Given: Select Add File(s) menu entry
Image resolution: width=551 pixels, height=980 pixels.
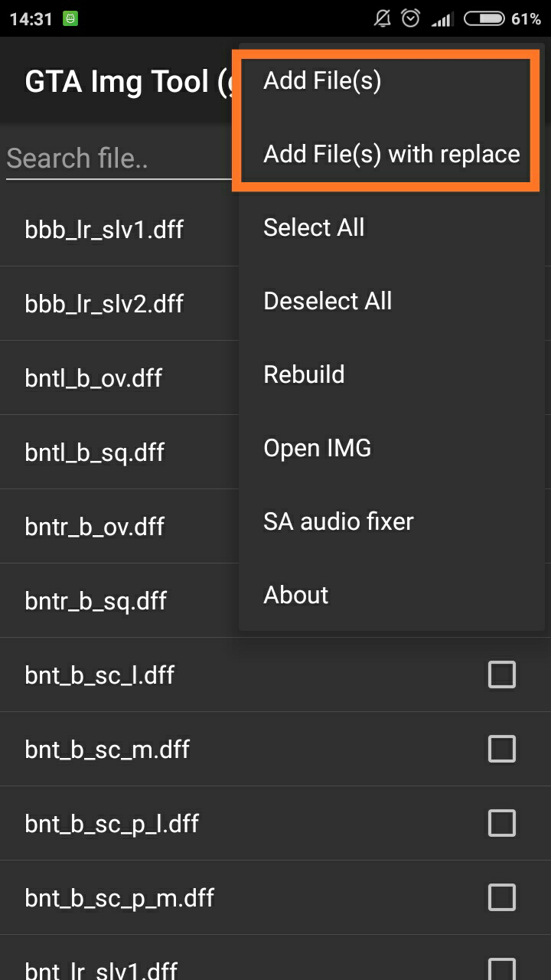Looking at the screenshot, I should (x=392, y=80).
